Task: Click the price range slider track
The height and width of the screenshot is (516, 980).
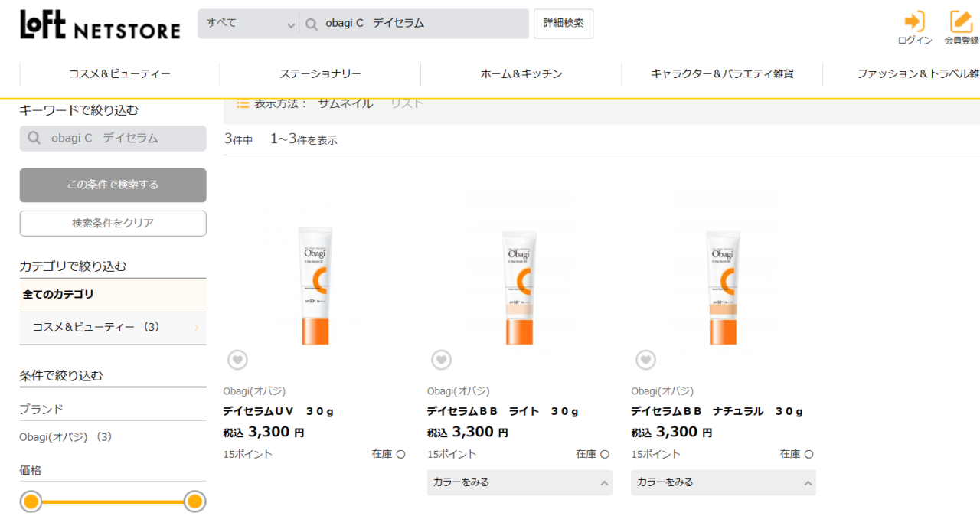Action: tap(113, 502)
